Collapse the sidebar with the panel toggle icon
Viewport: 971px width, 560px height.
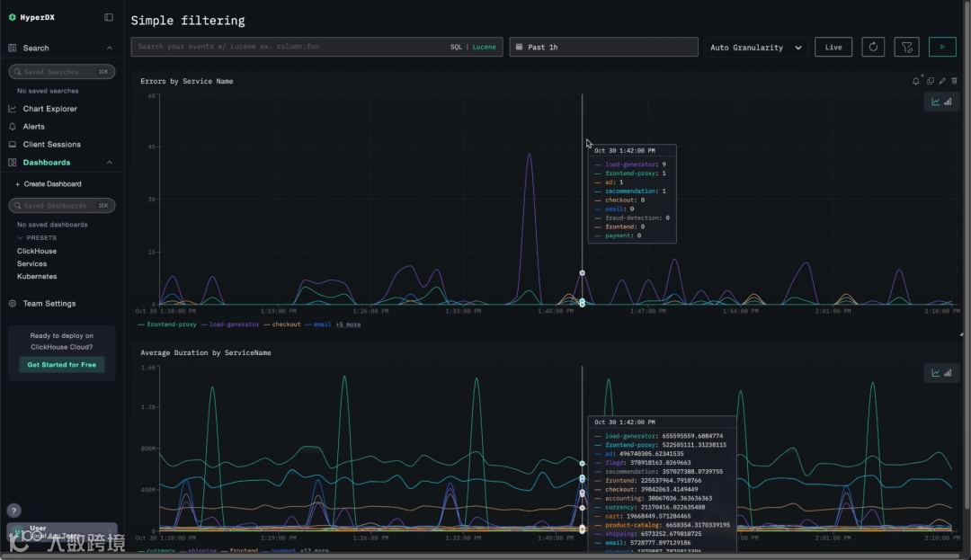109,17
